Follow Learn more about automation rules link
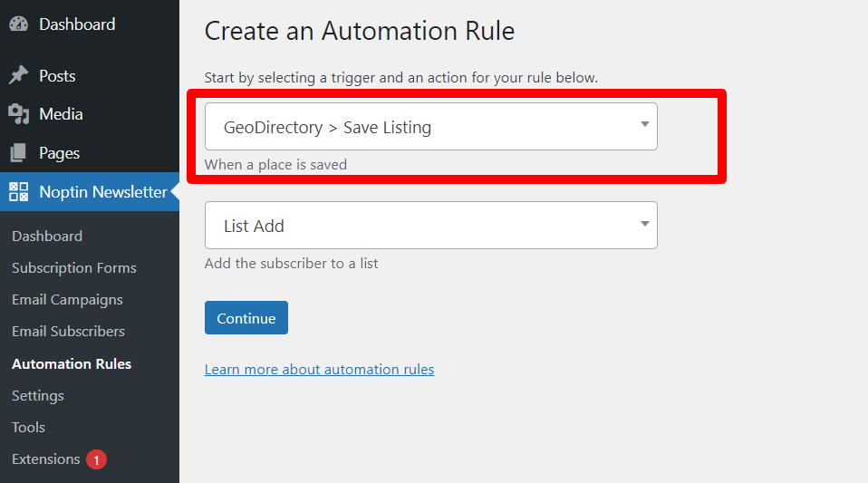The width and height of the screenshot is (868, 483). pos(320,370)
